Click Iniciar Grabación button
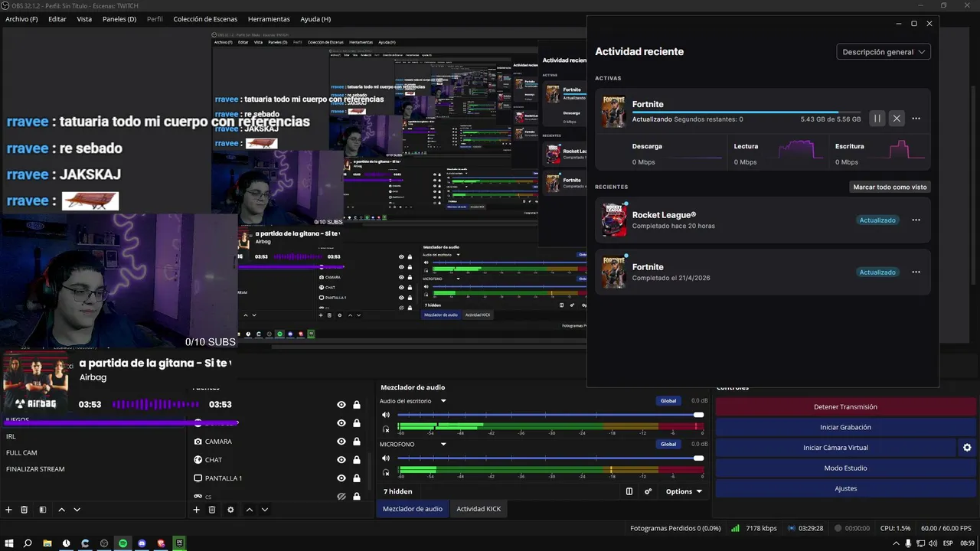The height and width of the screenshot is (551, 980). pos(845,427)
